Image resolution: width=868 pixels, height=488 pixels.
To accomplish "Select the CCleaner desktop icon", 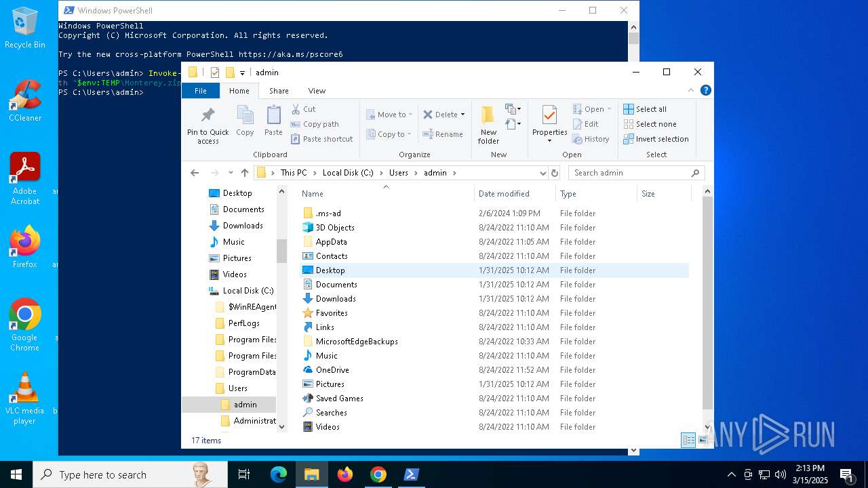I will point(25,100).
